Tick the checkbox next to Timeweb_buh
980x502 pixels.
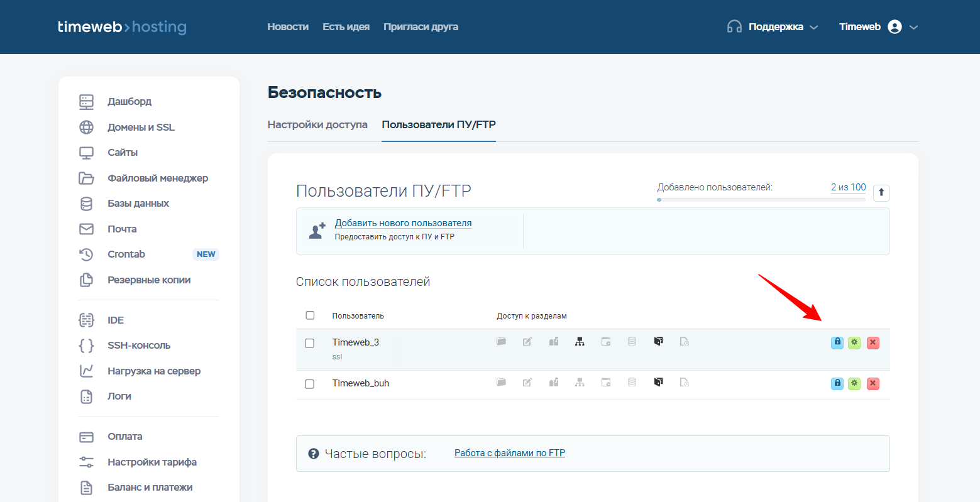click(x=309, y=384)
